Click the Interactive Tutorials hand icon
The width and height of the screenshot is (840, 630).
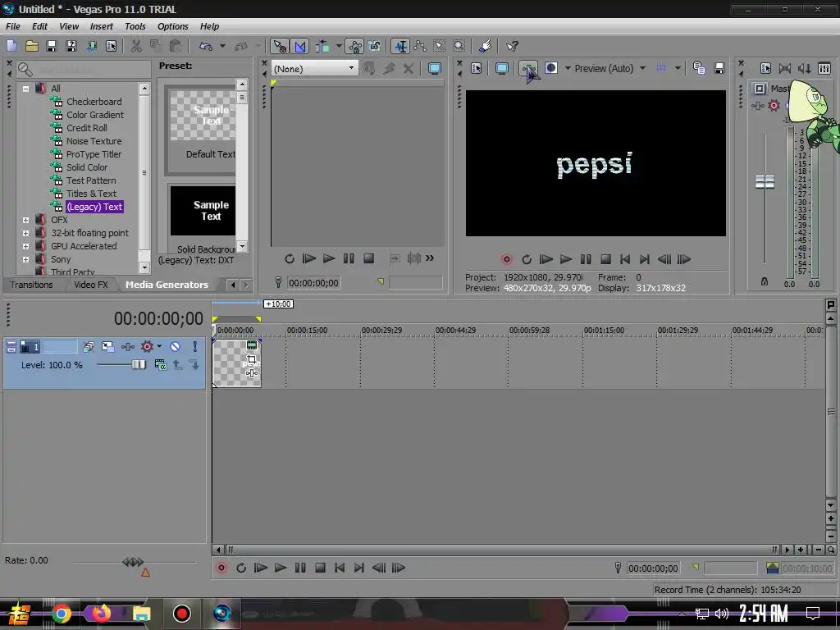(486, 46)
